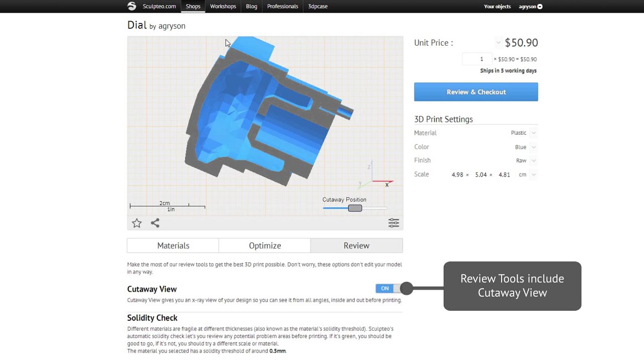Share the model using the share icon
This screenshot has height=362, width=644.
coord(155,223)
